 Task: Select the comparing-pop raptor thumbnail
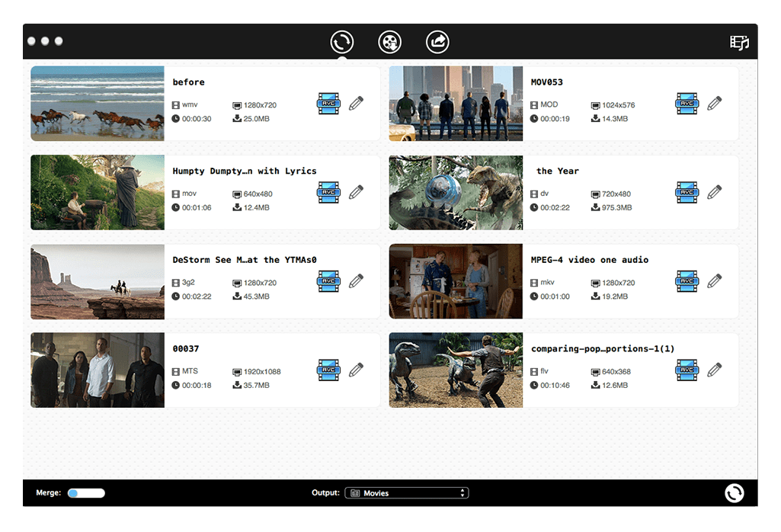tap(456, 370)
